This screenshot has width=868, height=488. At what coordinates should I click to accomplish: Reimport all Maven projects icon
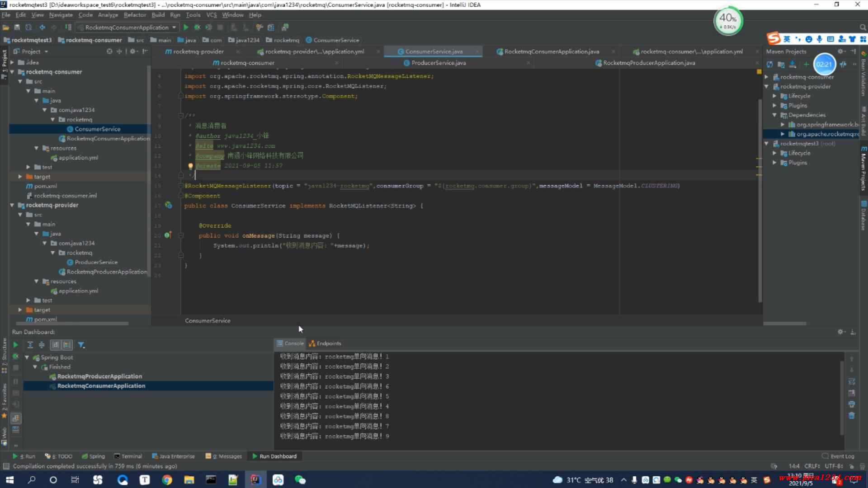[769, 64]
